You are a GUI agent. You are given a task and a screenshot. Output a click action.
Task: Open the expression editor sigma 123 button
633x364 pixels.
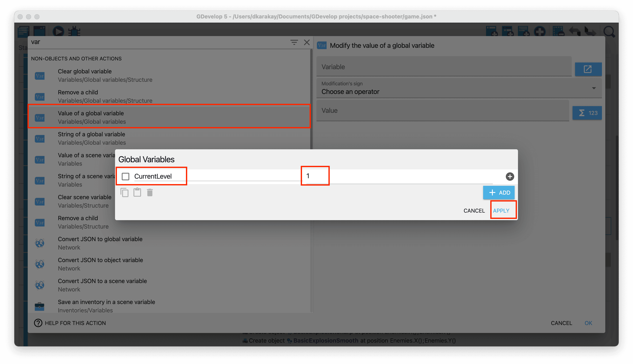[x=587, y=113]
